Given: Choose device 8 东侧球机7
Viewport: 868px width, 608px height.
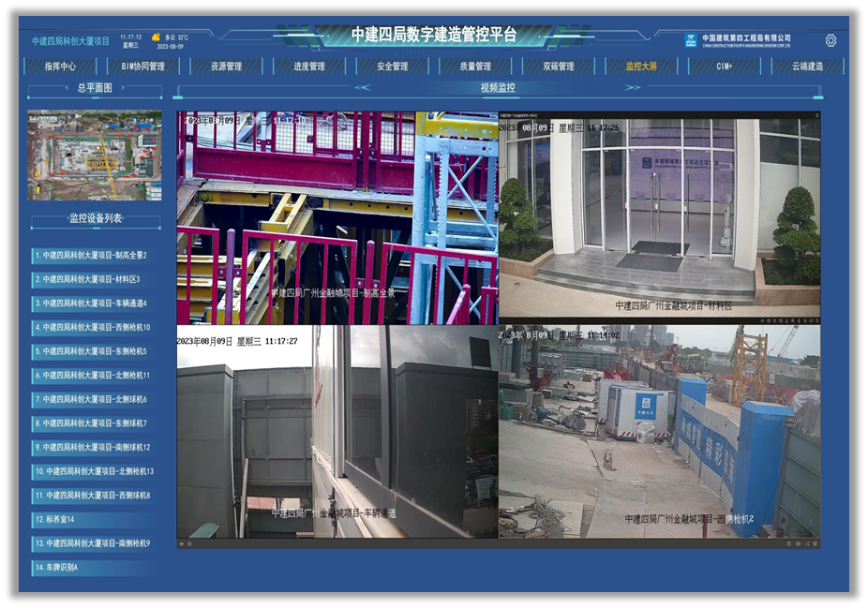Looking at the screenshot, I should 91,423.
